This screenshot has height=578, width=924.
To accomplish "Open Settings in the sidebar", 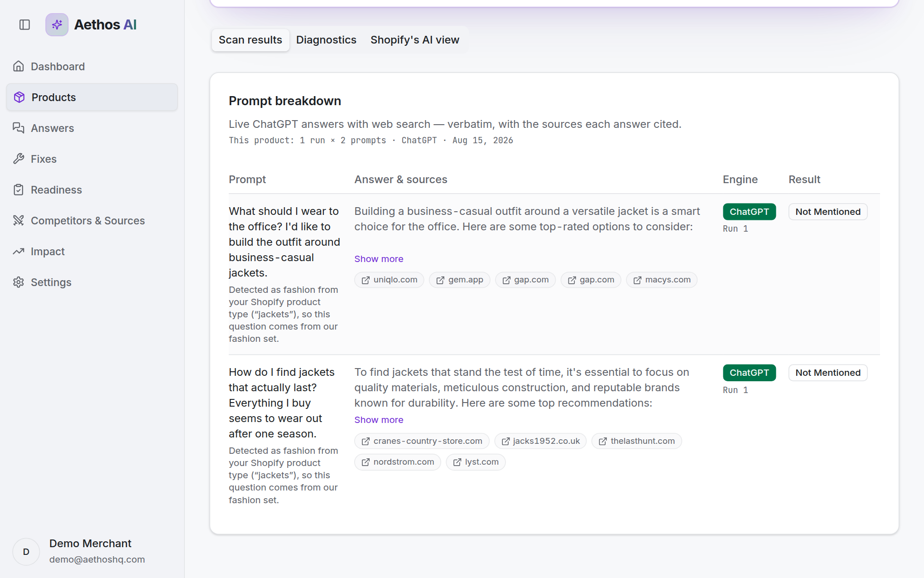I will point(92,282).
